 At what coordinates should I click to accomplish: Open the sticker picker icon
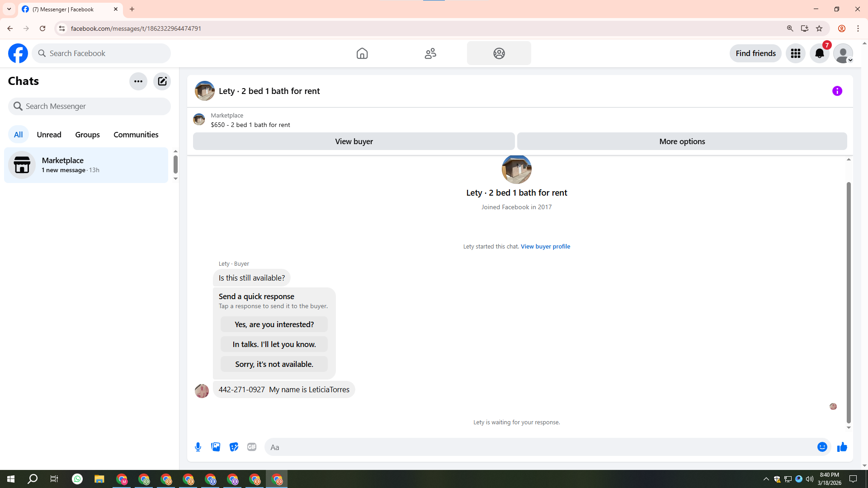click(x=234, y=447)
